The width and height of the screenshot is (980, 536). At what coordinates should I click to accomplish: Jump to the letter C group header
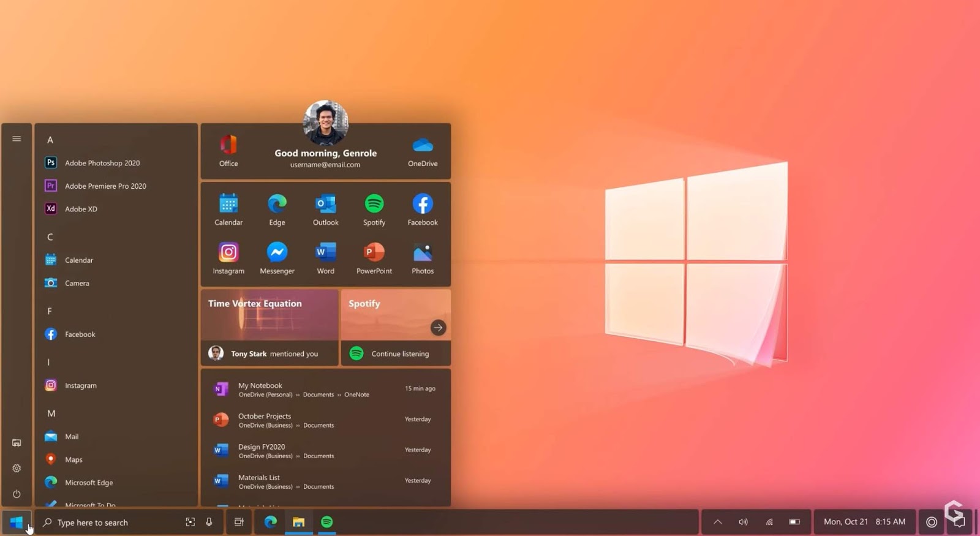[50, 237]
